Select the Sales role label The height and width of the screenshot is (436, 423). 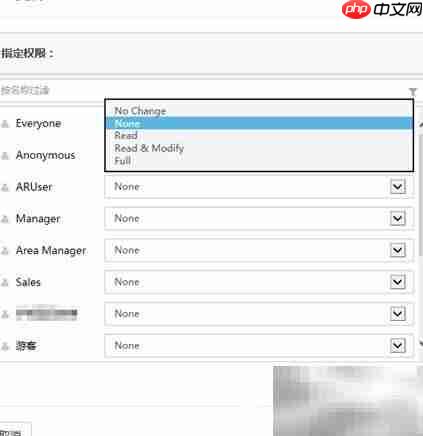coord(28,282)
